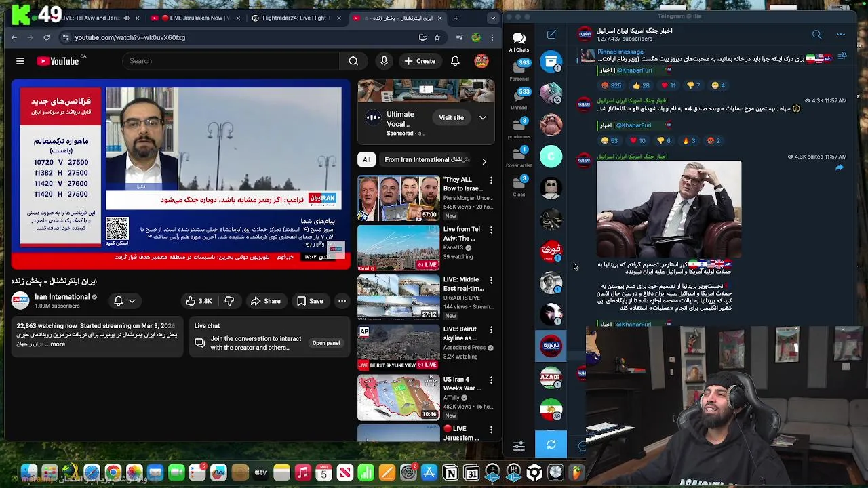Expand the notification preferences dropdown for channel
Image resolution: width=868 pixels, height=488 pixels.
(x=132, y=301)
